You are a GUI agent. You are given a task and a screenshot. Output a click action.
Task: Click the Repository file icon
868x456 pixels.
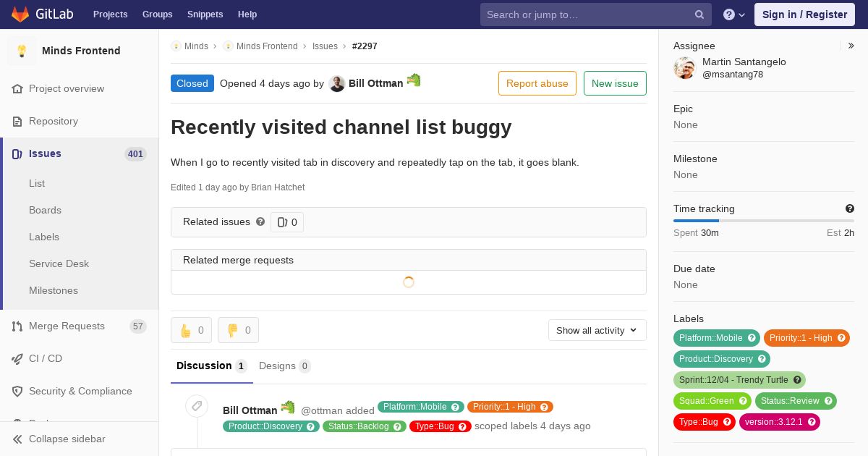coord(17,122)
